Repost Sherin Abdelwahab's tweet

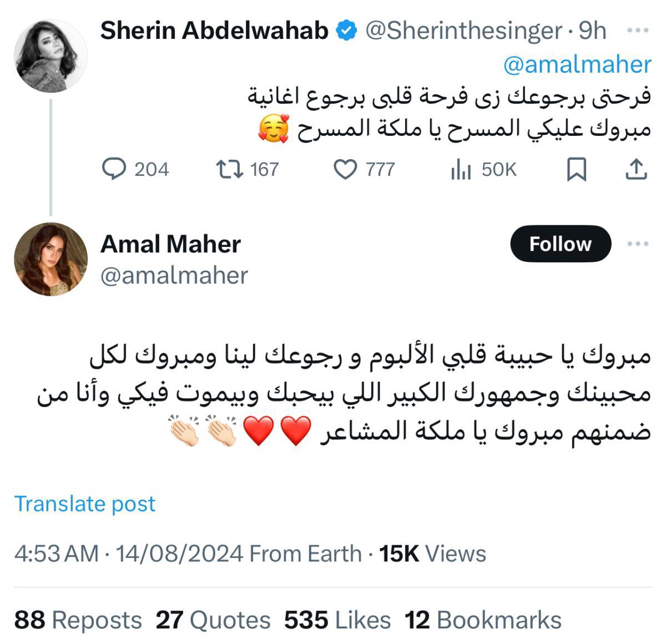click(x=229, y=169)
